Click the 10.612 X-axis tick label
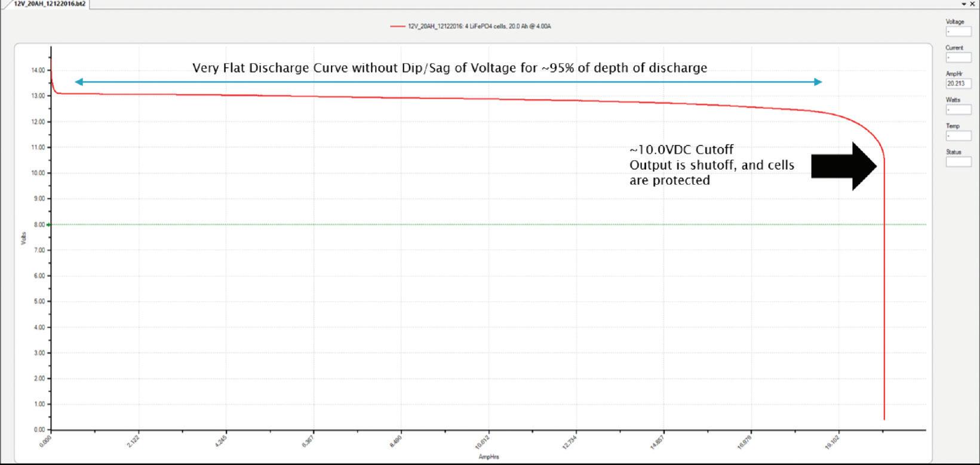Screen dimensions: 980x465 point(483,442)
